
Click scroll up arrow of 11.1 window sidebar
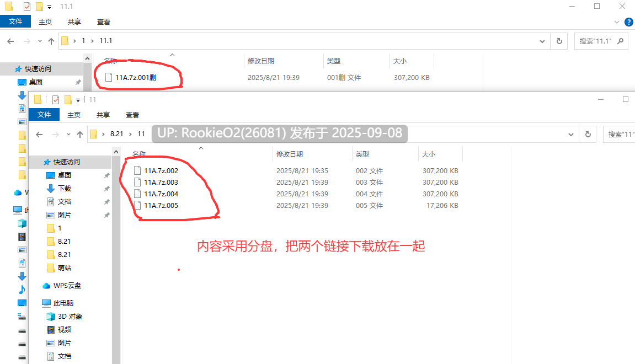click(88, 58)
